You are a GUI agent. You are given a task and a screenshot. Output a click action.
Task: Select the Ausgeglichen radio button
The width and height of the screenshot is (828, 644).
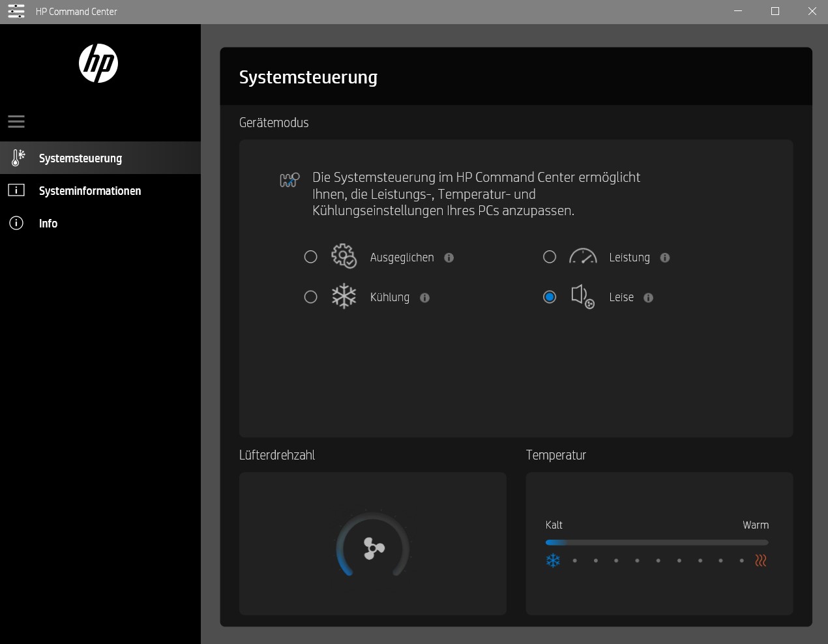click(x=310, y=257)
